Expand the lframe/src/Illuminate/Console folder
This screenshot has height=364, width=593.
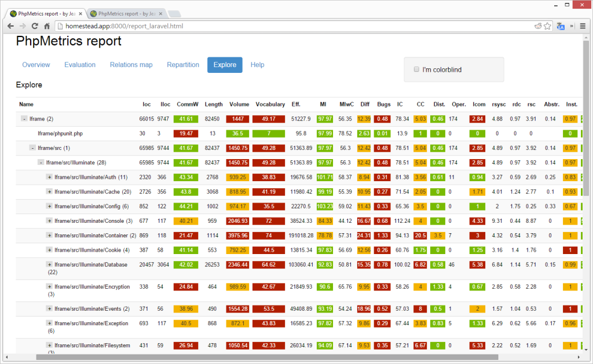click(49, 220)
